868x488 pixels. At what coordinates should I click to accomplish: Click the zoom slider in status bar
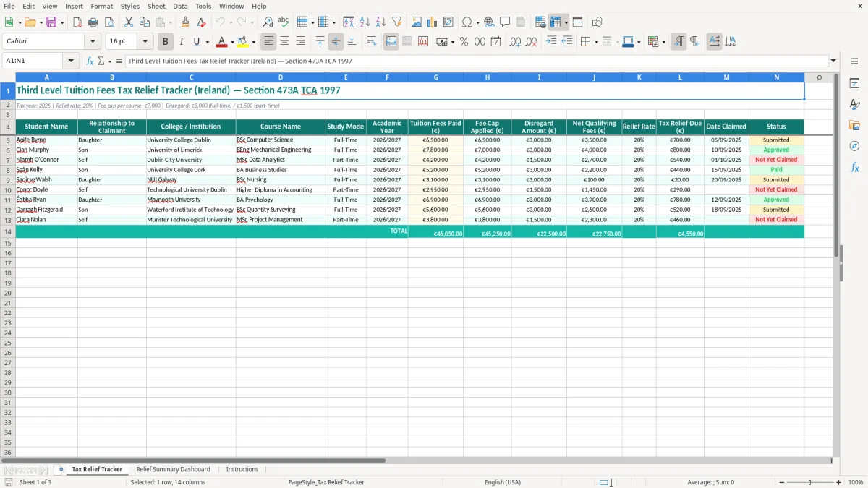(x=809, y=482)
